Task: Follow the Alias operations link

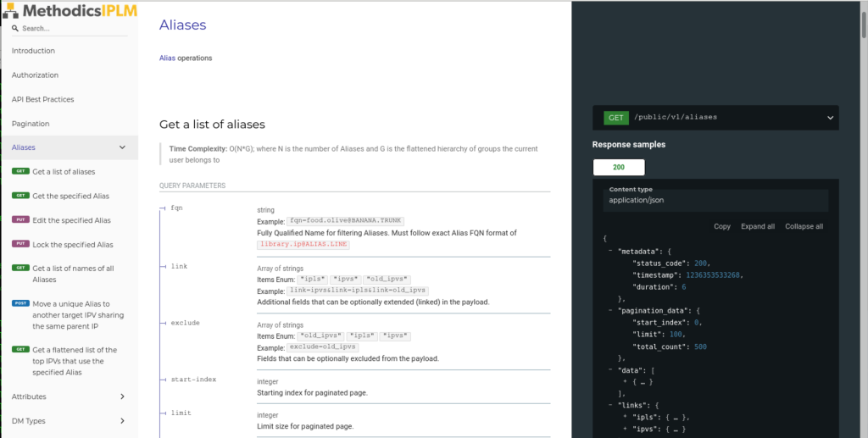Action: (x=167, y=58)
